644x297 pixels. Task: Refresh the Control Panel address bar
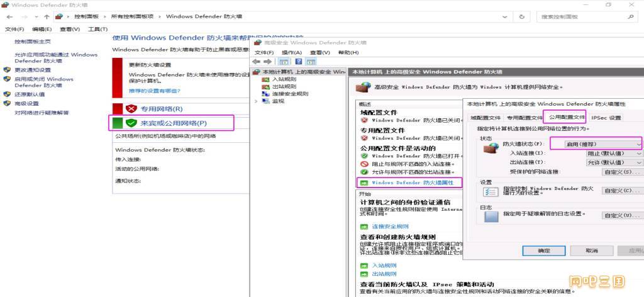coord(522,17)
